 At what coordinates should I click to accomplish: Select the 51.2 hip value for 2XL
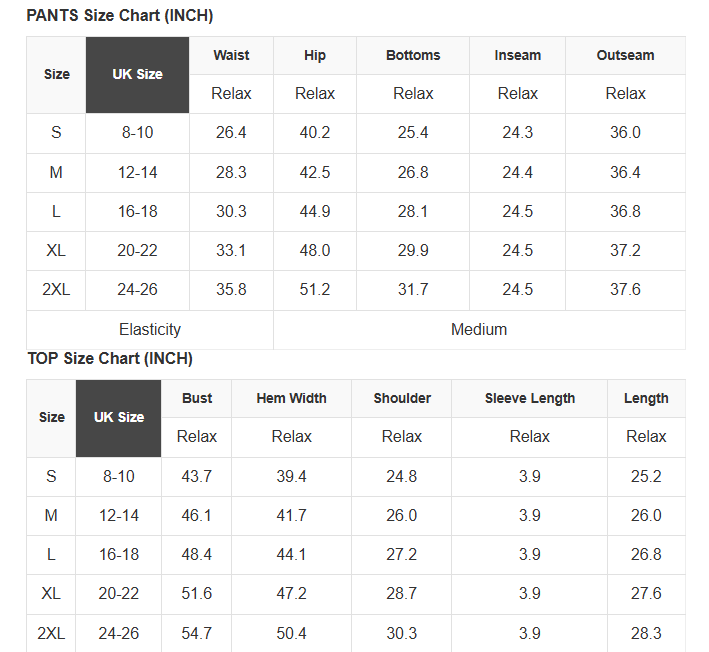315,289
